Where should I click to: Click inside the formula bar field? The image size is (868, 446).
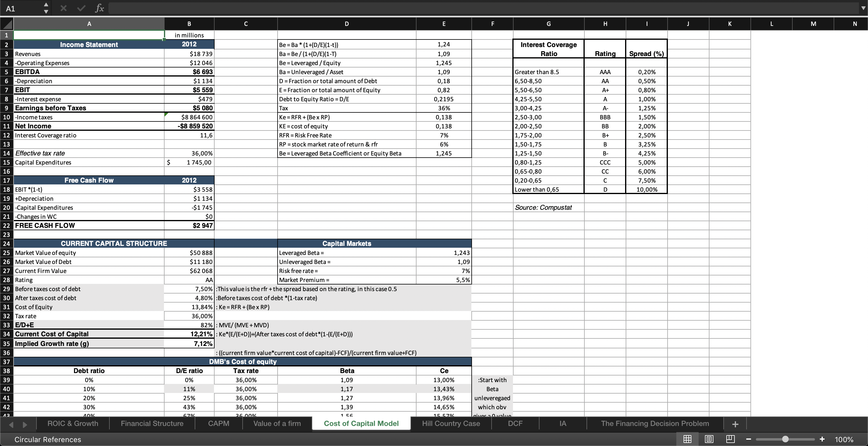pyautogui.click(x=483, y=8)
